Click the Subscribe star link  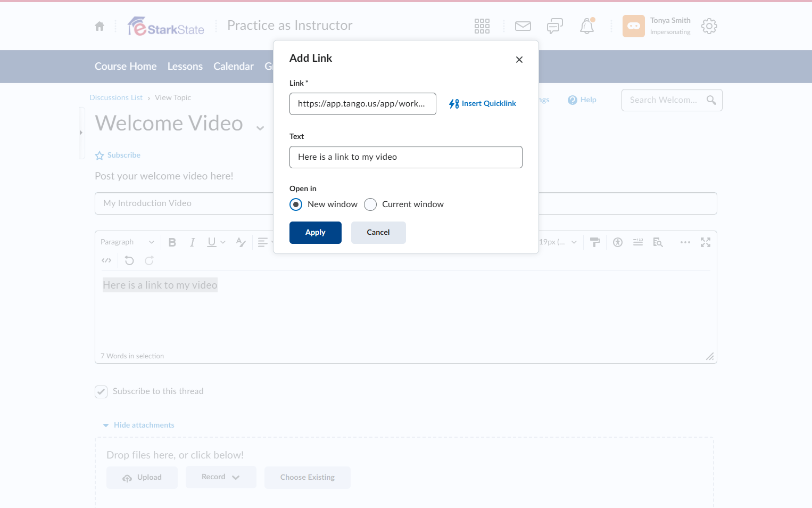[118, 155]
